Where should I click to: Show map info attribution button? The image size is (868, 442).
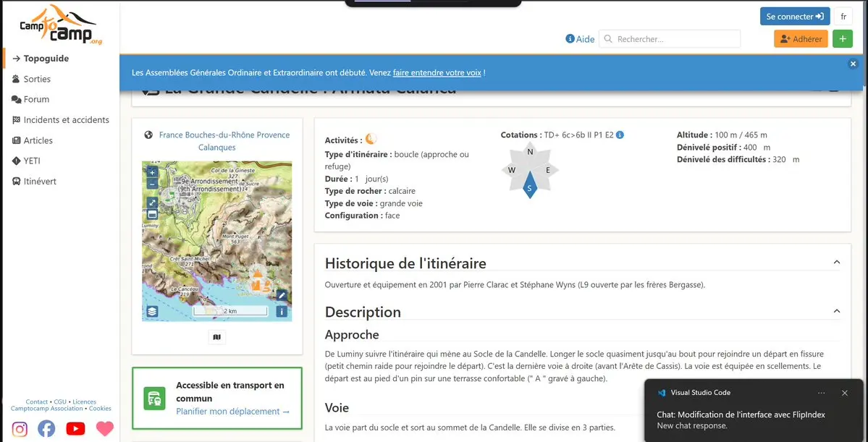282,312
